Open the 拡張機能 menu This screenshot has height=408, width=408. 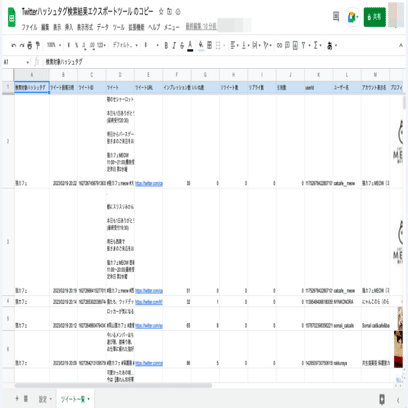tap(137, 27)
